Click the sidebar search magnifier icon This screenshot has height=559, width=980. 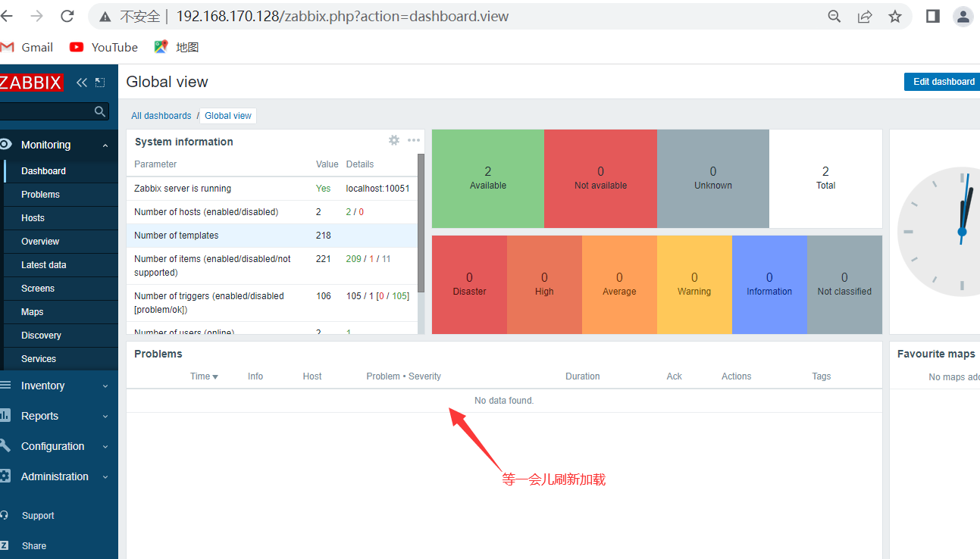tap(99, 112)
